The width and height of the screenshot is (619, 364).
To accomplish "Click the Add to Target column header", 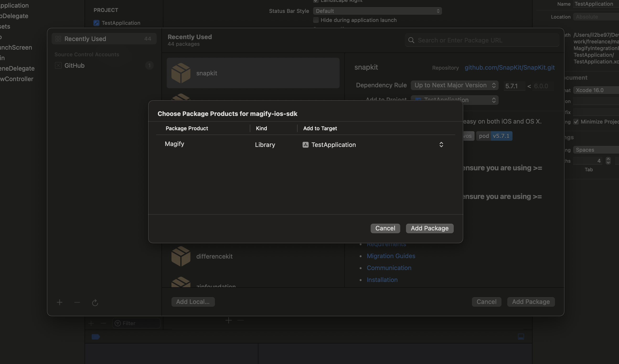I will tap(320, 128).
